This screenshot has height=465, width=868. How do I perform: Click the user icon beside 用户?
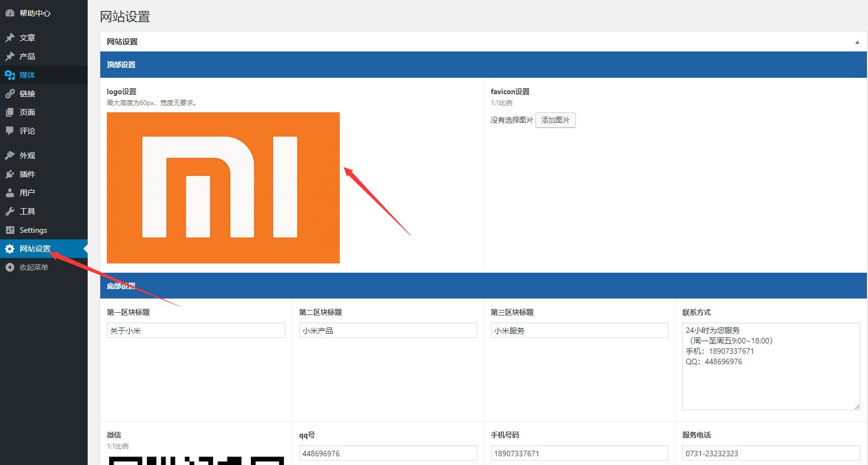[x=10, y=193]
